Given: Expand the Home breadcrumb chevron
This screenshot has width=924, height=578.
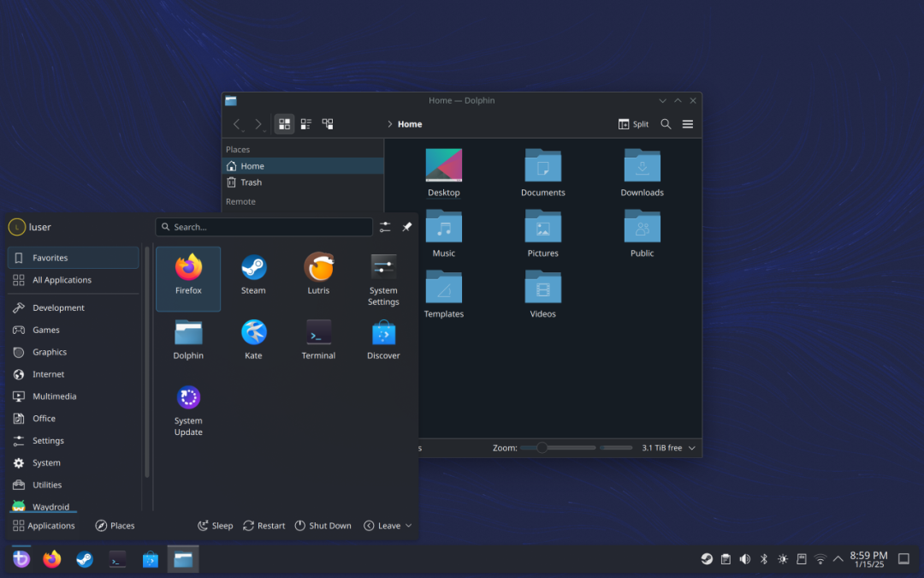Looking at the screenshot, I should coord(389,124).
